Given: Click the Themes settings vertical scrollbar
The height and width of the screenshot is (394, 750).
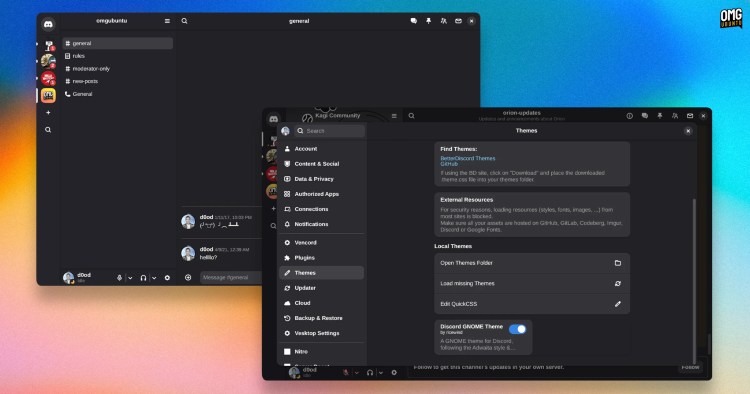Looking at the screenshot, I should pos(695,281).
